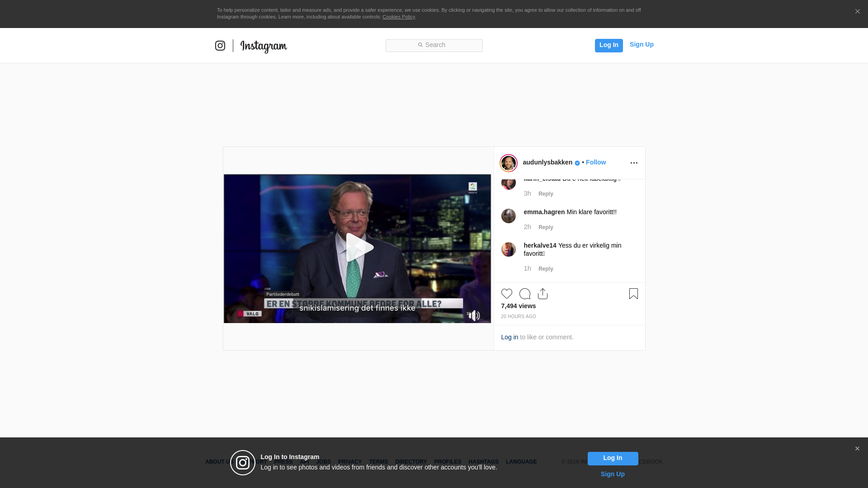Reply to emma.hagren's comment
The image size is (868, 488).
click(546, 227)
